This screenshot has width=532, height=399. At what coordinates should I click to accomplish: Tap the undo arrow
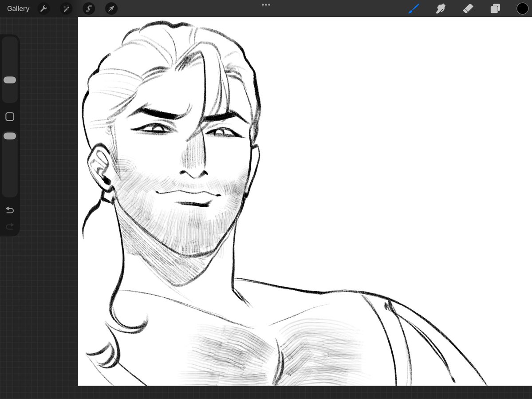point(9,210)
